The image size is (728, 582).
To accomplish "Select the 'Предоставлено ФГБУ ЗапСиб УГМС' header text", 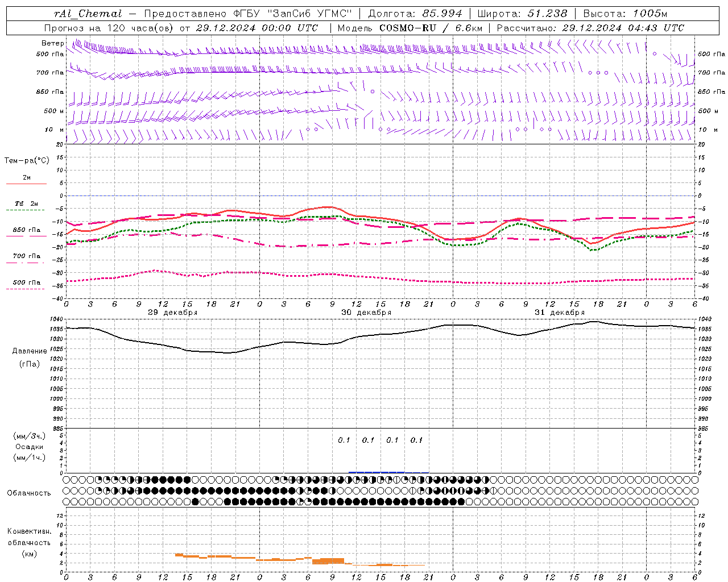I will coord(248,14).
